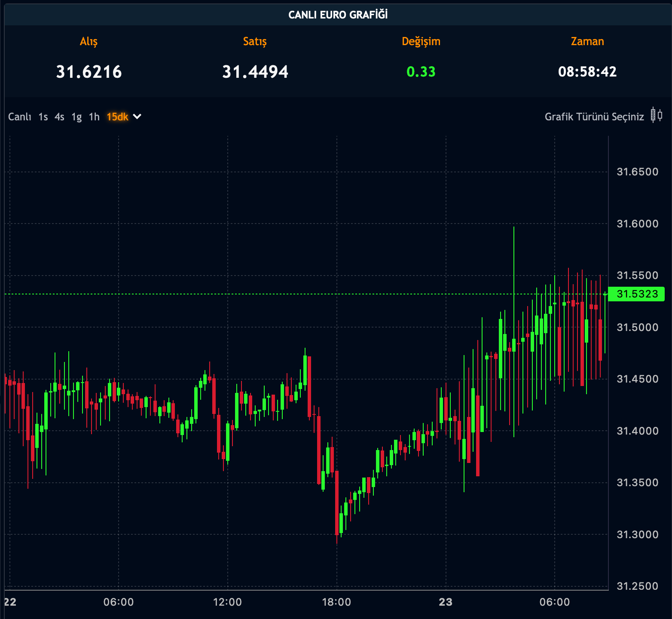672x619 pixels.
Task: Click the 31.6000 price axis label
Action: tap(638, 224)
